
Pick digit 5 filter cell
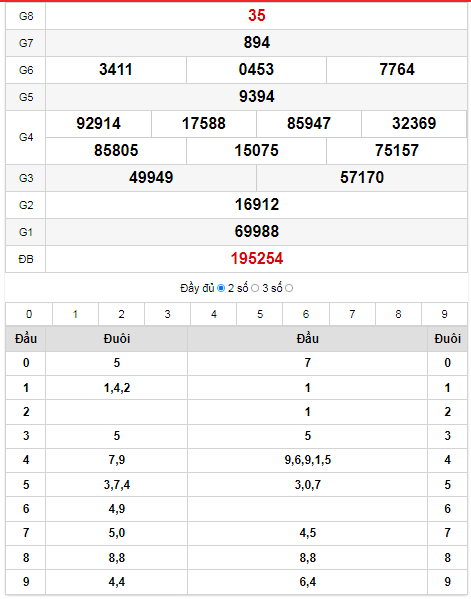coord(260,314)
